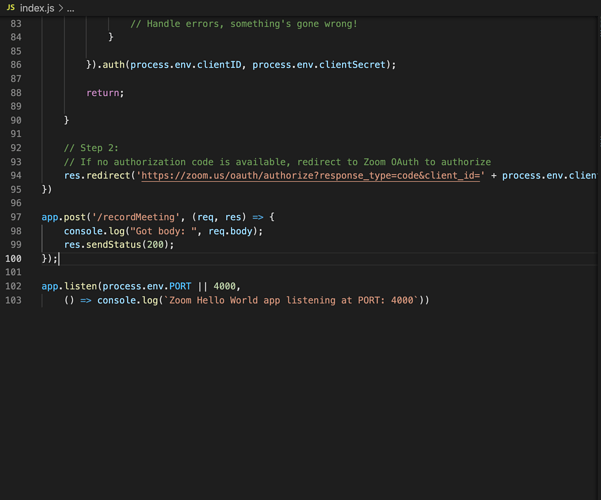601x500 pixels.
Task: Click line number 103 in gutter
Action: (13, 300)
